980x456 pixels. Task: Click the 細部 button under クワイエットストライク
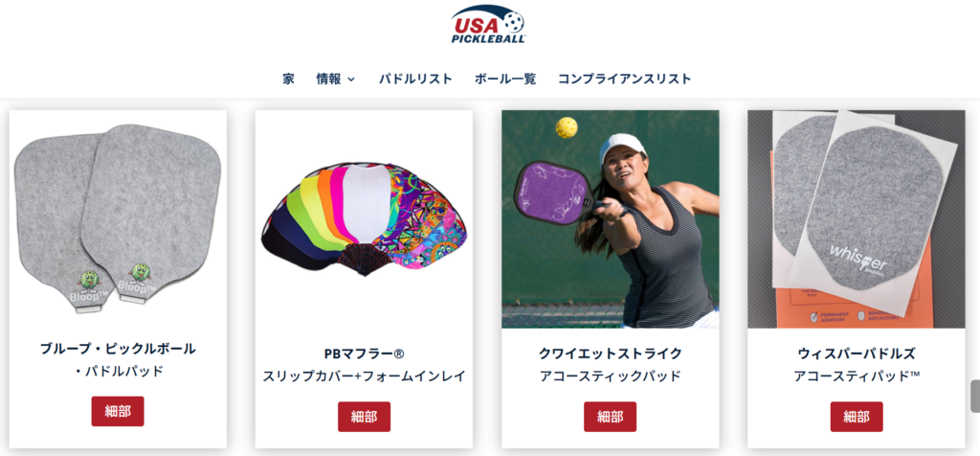(x=610, y=417)
